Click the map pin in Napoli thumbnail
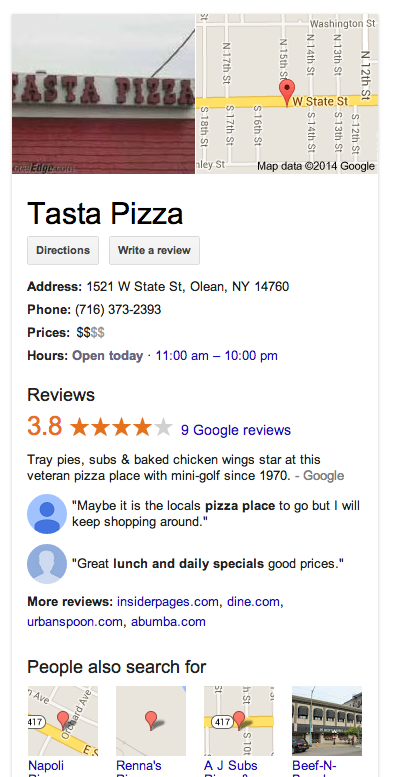 63,720
